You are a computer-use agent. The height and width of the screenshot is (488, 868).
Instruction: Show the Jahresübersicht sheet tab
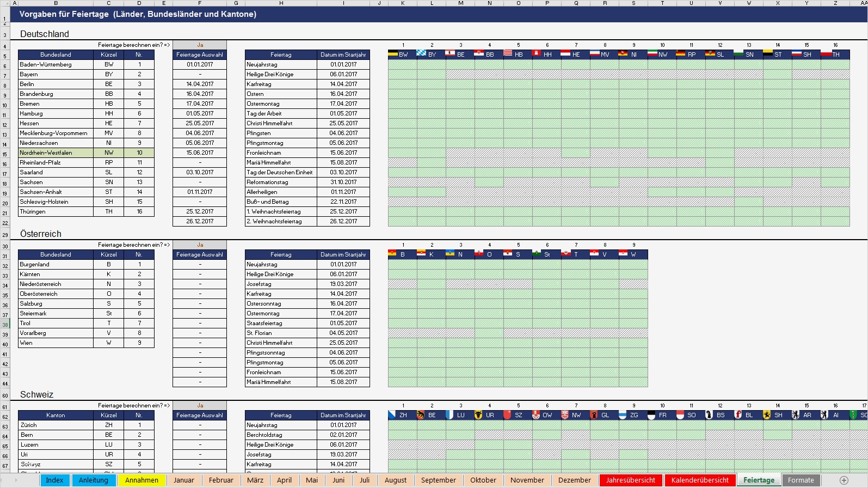click(631, 480)
